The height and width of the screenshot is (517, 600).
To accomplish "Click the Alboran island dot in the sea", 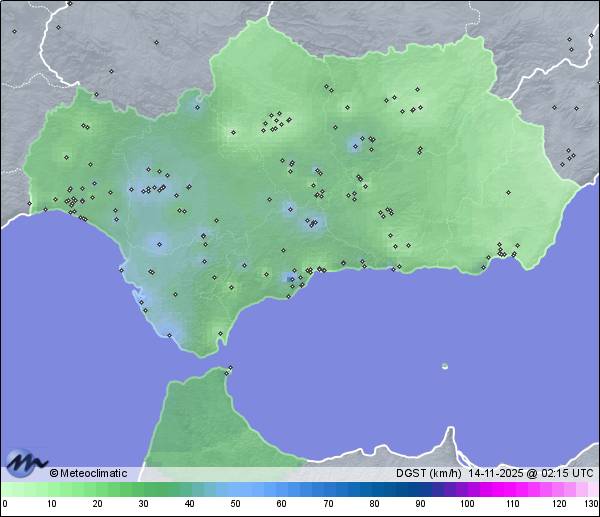I will tap(445, 366).
